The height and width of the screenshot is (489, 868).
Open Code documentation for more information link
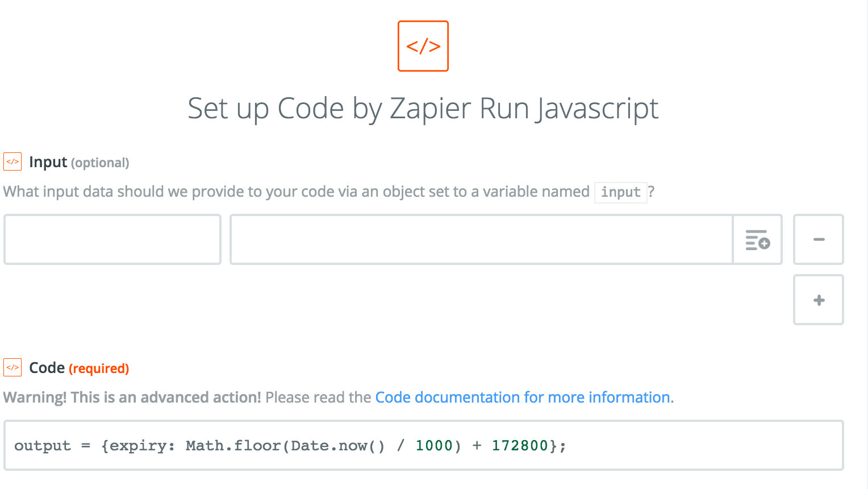523,397
